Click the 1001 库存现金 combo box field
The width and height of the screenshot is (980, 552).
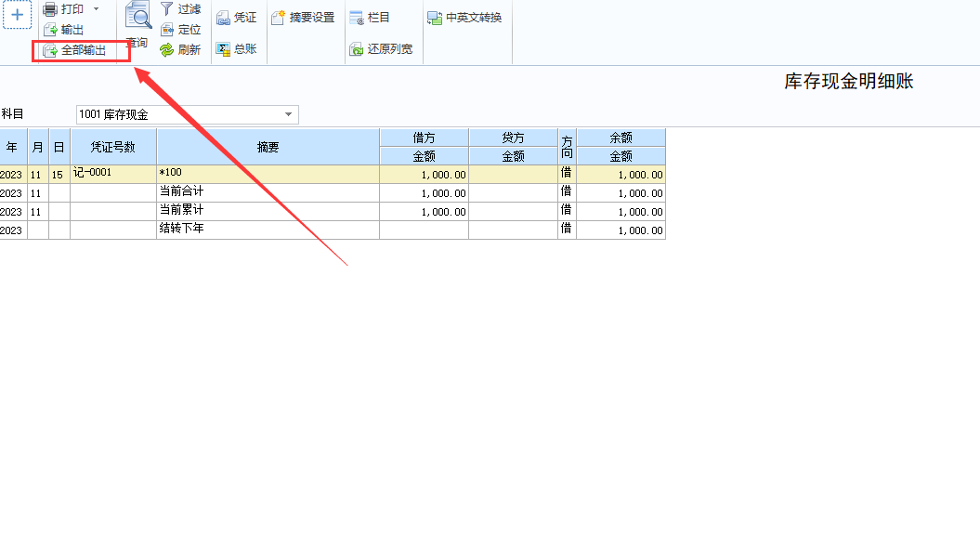click(x=178, y=115)
